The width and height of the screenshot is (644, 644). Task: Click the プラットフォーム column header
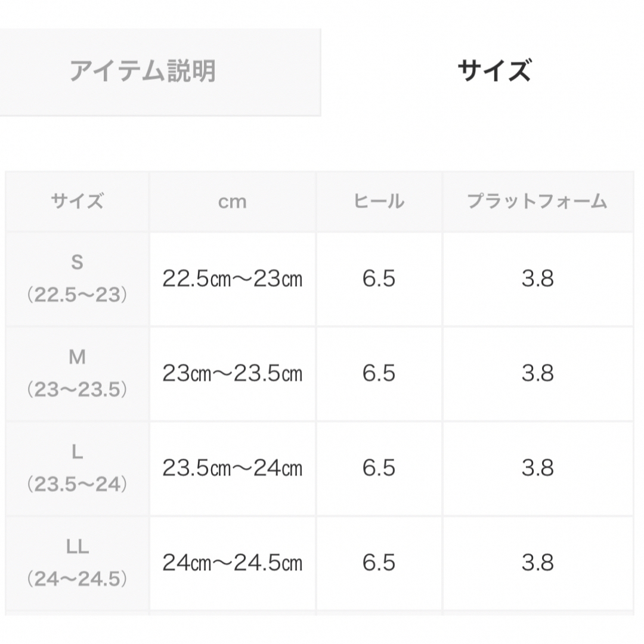click(x=538, y=202)
